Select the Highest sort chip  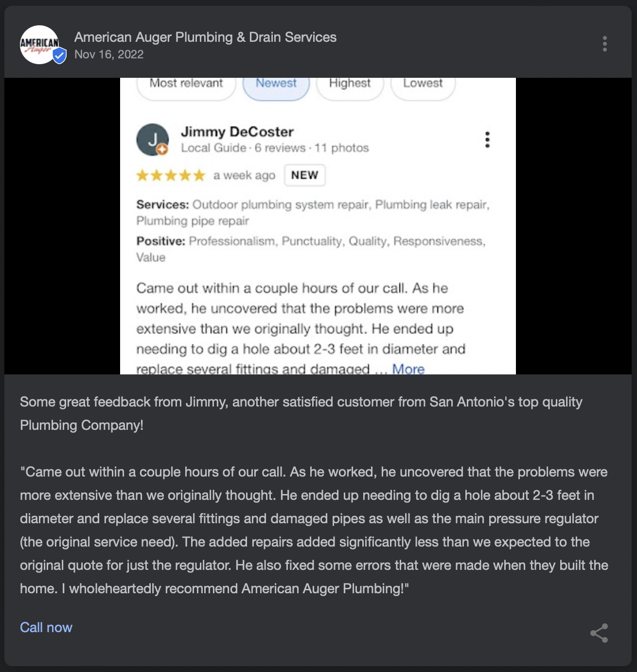click(350, 85)
